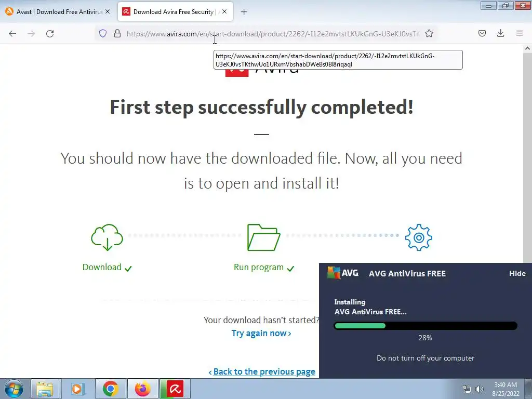Screen dimensions: 532x399
Task: Click the cloud Download step icon
Action: click(x=107, y=237)
